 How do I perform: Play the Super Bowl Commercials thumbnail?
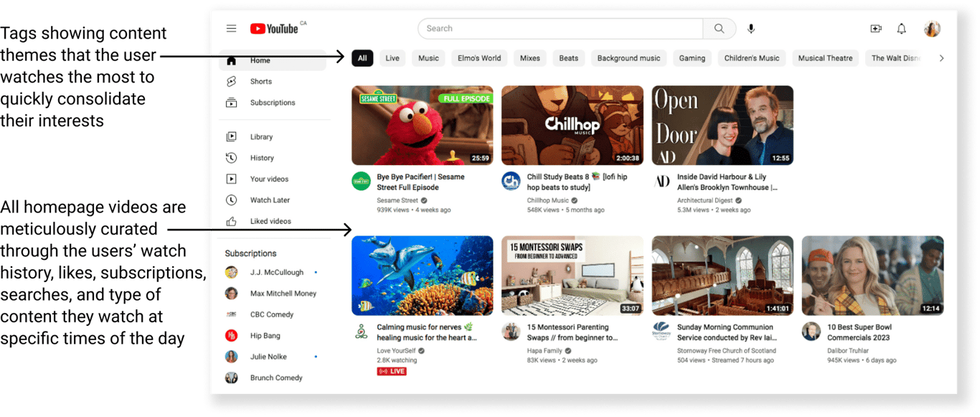[x=872, y=276]
